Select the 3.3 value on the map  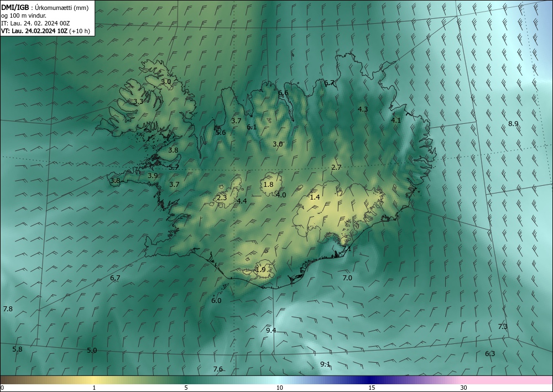click(138, 102)
